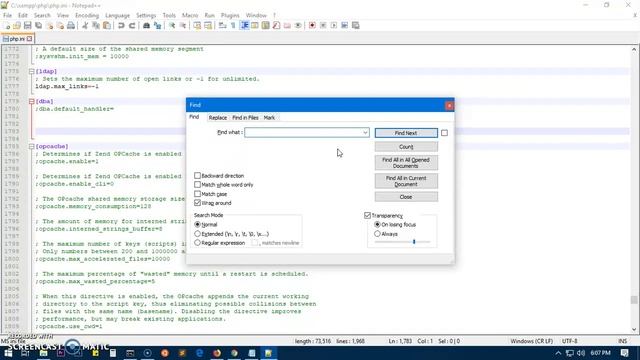Select On losing focus transparency option
Image resolution: width=640 pixels, height=360 pixels.
(377, 224)
